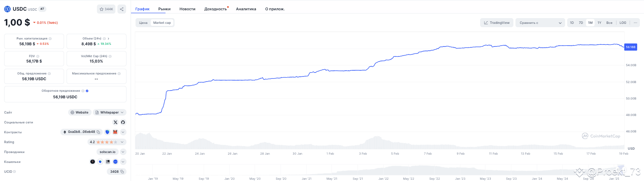Viewport: 644px width, 181px height.
Task: Select the 1M time range
Action: (590, 23)
